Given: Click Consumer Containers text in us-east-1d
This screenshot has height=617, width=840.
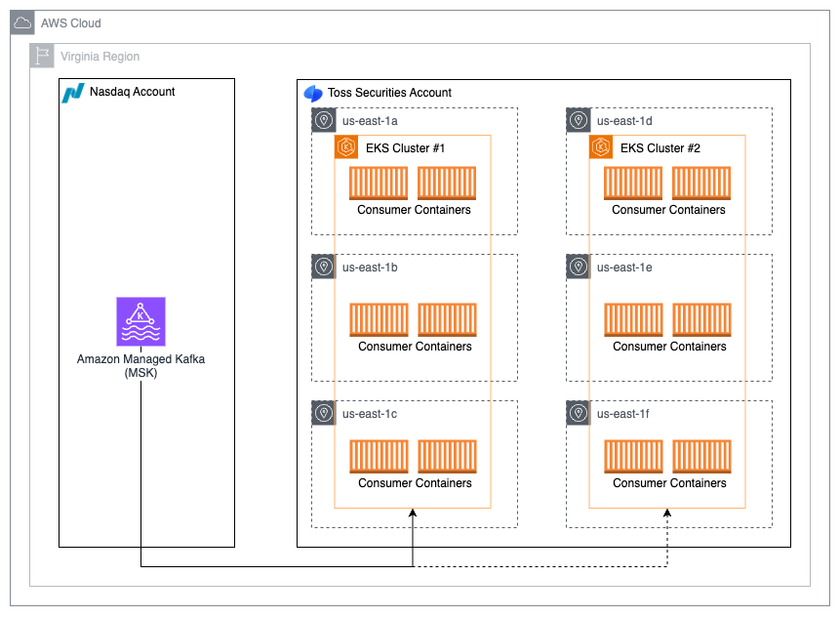Looking at the screenshot, I should click(668, 210).
